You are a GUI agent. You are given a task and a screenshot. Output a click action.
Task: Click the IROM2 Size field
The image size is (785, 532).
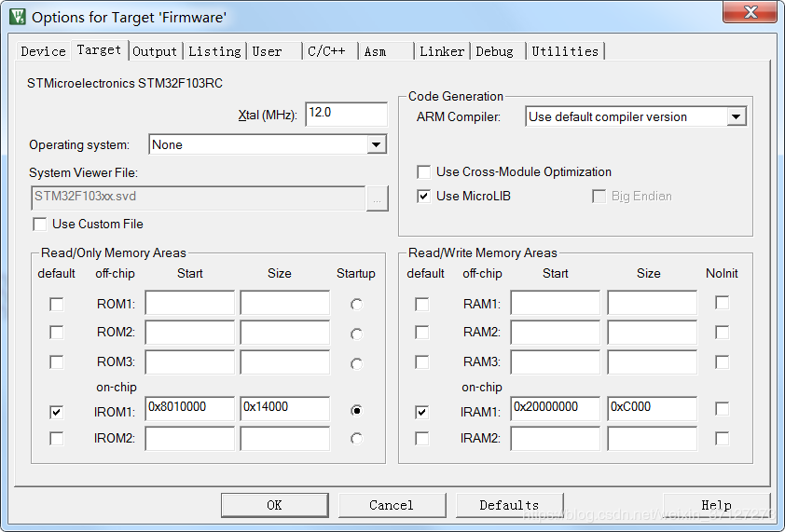(x=285, y=439)
